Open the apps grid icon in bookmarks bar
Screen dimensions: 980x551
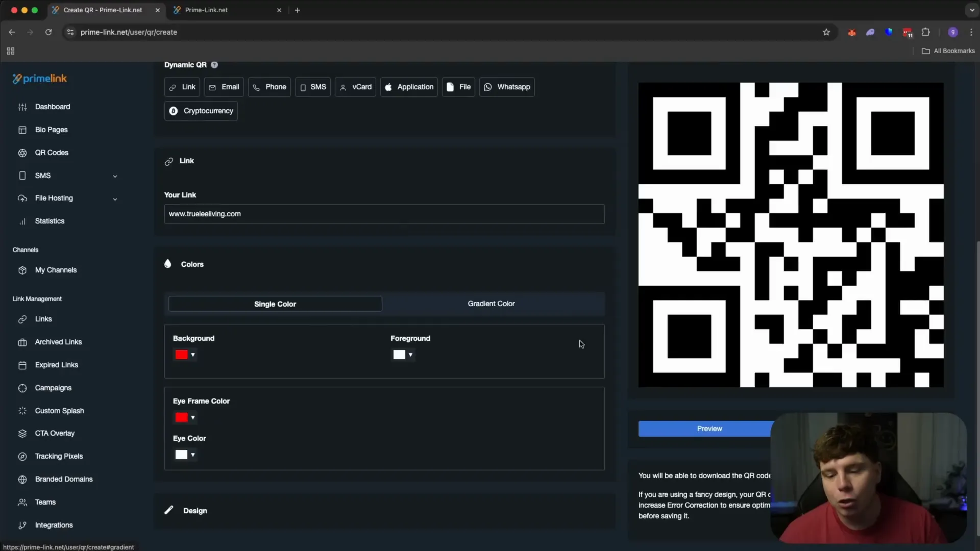click(11, 51)
